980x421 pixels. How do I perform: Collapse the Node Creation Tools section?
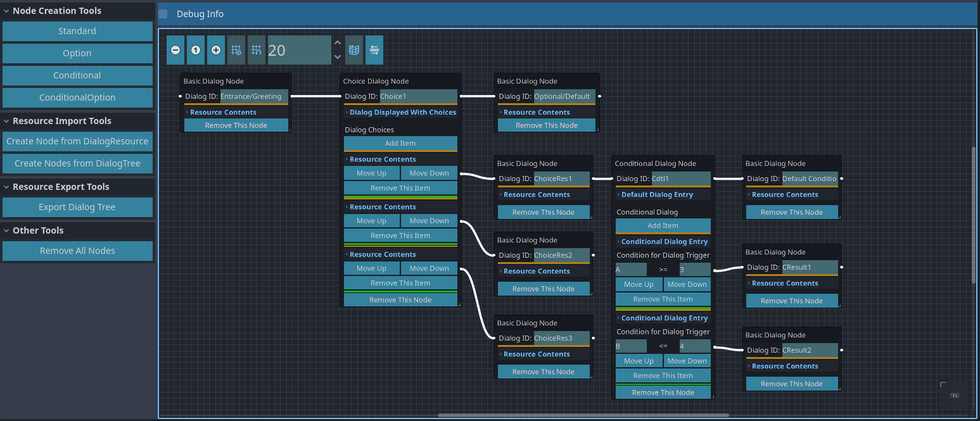6,11
